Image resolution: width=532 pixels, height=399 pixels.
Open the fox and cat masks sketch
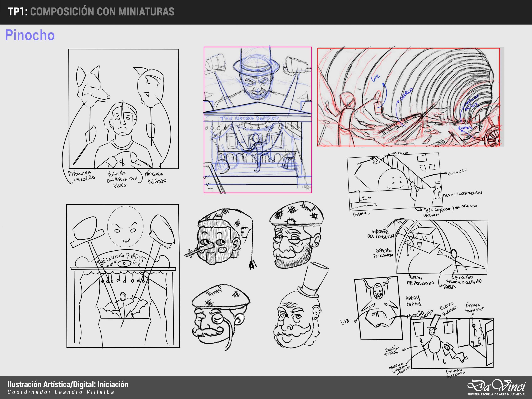pyautogui.click(x=124, y=109)
